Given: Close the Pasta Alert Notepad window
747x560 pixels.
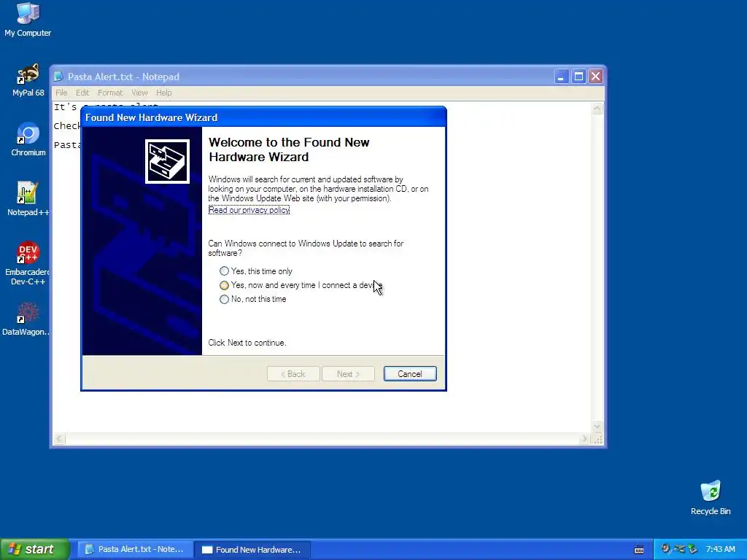Looking at the screenshot, I should [x=596, y=76].
